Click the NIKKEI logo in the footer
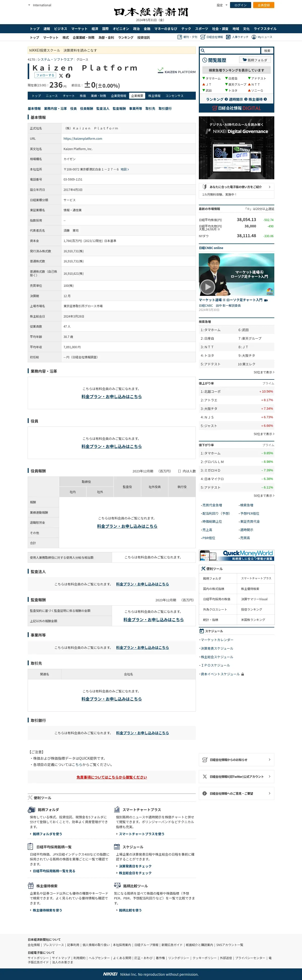302x980 pixels. (110, 974)
